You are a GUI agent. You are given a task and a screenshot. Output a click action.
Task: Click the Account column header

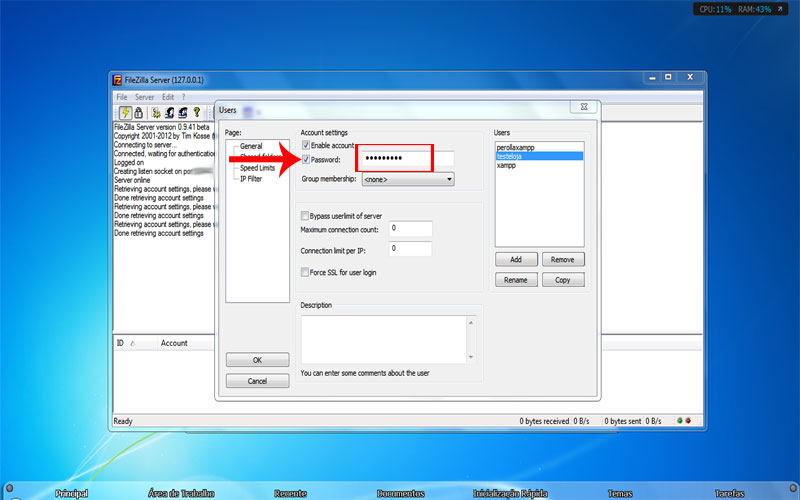point(174,343)
